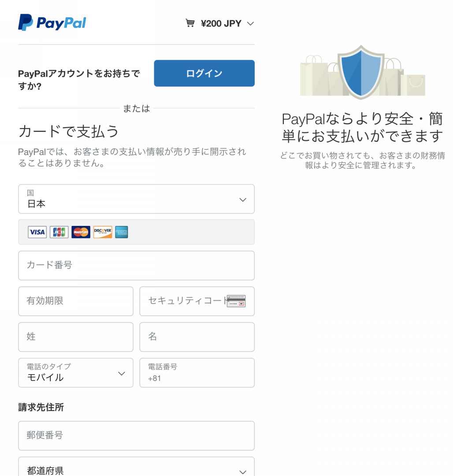Click the Discover card icon

pos(103,232)
